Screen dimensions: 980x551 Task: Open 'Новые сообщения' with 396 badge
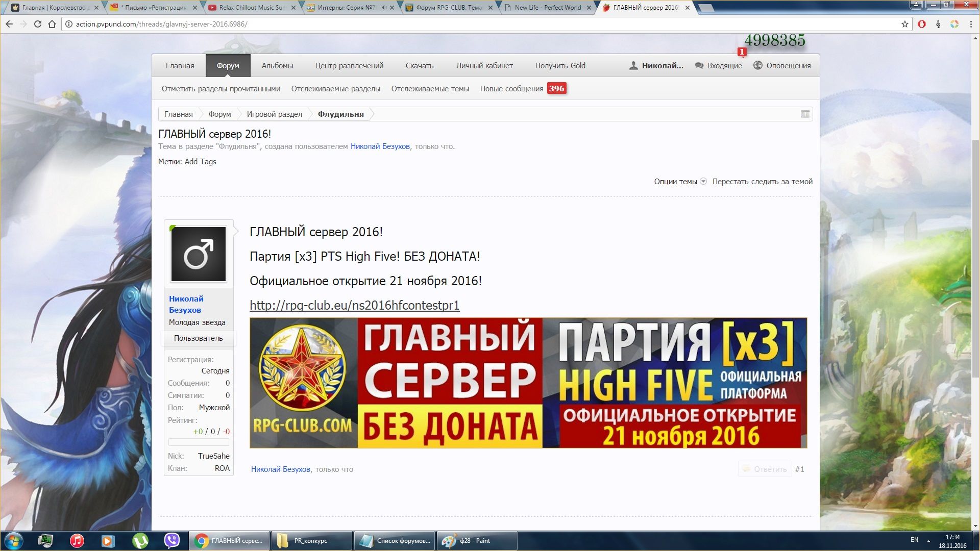tap(523, 89)
